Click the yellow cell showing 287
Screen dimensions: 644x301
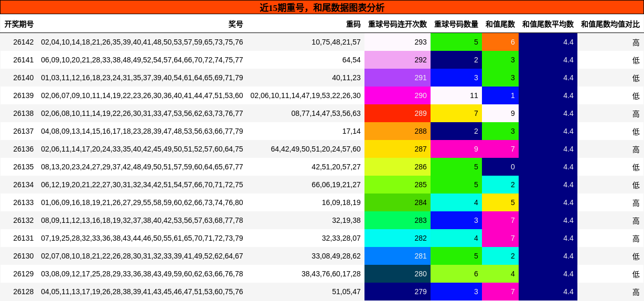pyautogui.click(x=398, y=149)
